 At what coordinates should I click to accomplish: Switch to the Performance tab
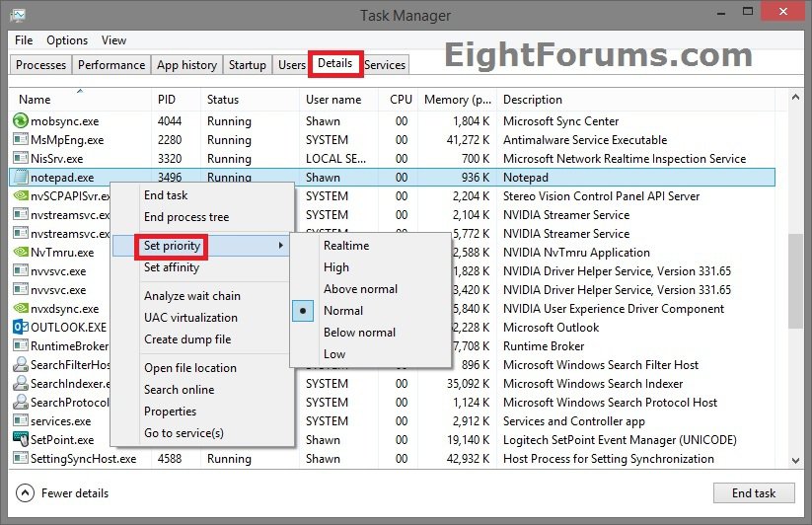click(111, 65)
